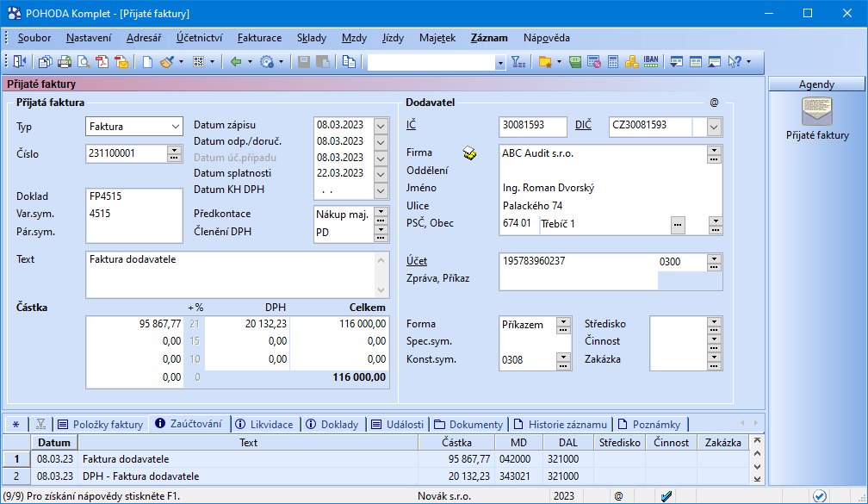Image resolution: width=868 pixels, height=504 pixels.
Task: Open the Fakturace menu
Action: 259,38
